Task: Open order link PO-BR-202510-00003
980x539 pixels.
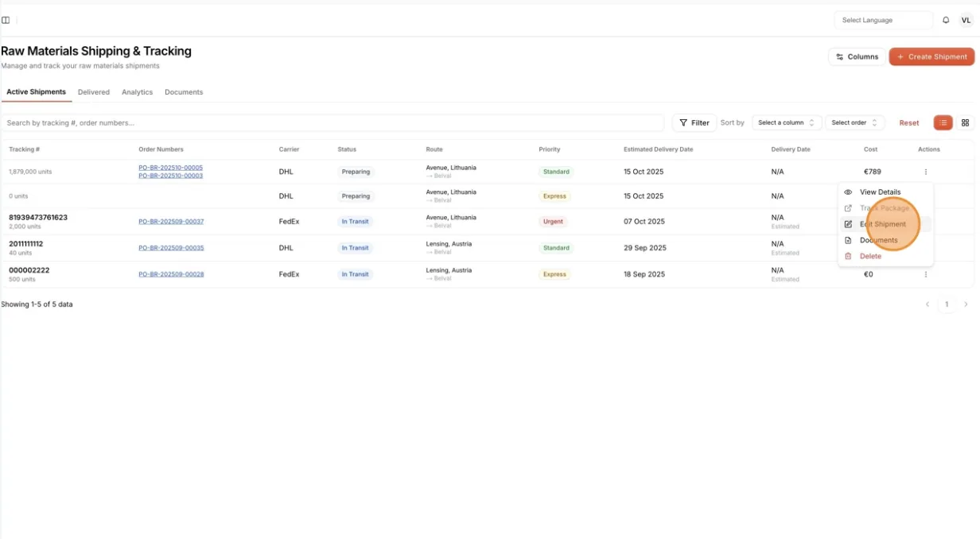Action: click(170, 176)
